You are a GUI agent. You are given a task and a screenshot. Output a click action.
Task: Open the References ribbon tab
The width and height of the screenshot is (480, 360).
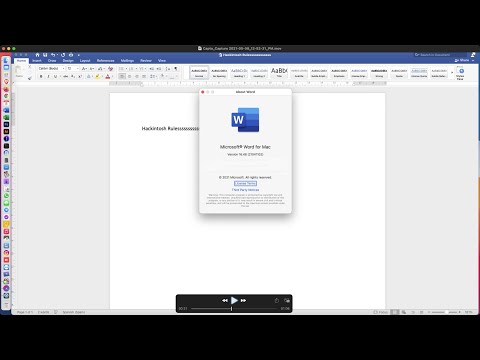(105, 61)
